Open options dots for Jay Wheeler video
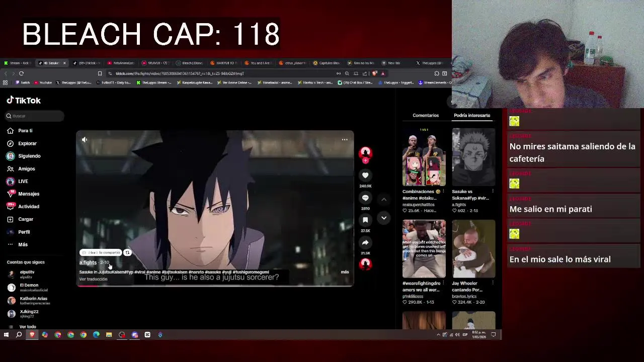Screen dimensions: 644x362 (x=493, y=283)
